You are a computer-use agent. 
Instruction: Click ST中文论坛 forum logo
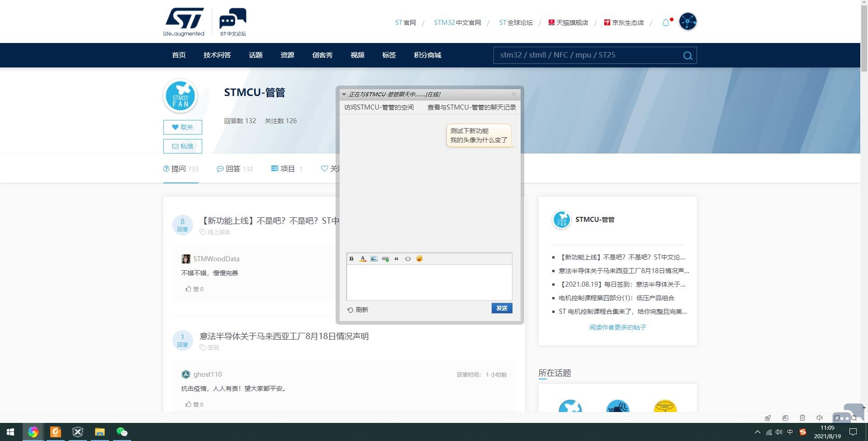[233, 22]
